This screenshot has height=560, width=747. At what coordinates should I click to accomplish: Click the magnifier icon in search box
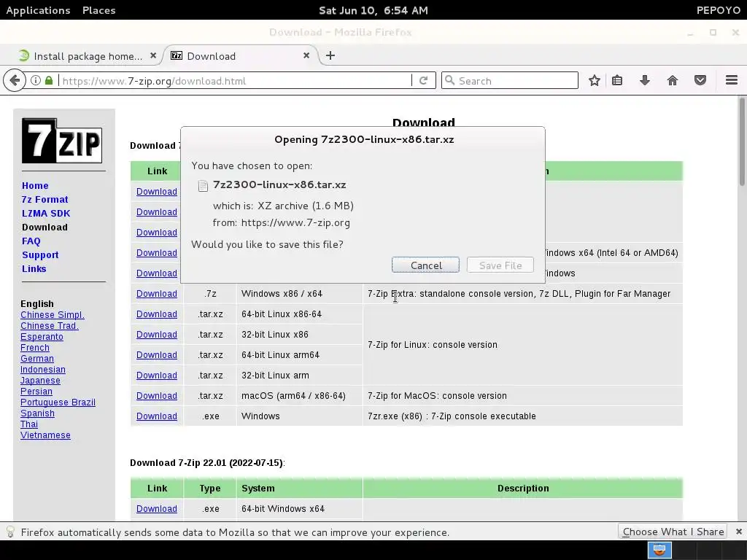449,80
